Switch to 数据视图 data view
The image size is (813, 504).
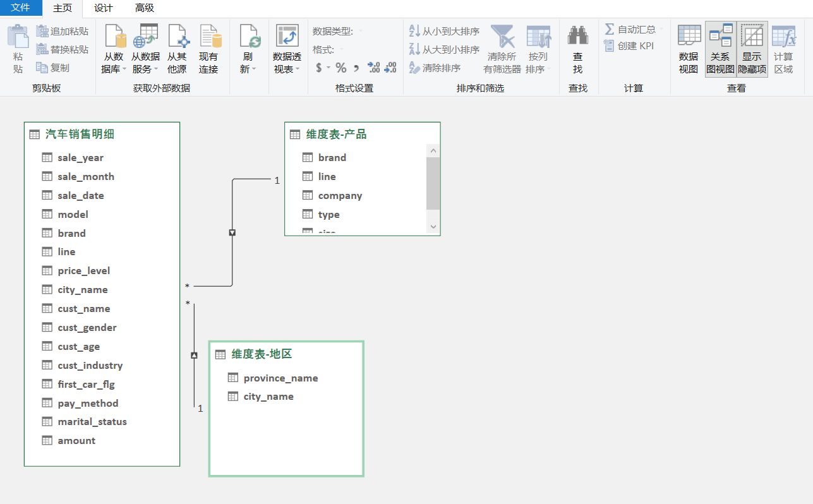[x=689, y=49]
